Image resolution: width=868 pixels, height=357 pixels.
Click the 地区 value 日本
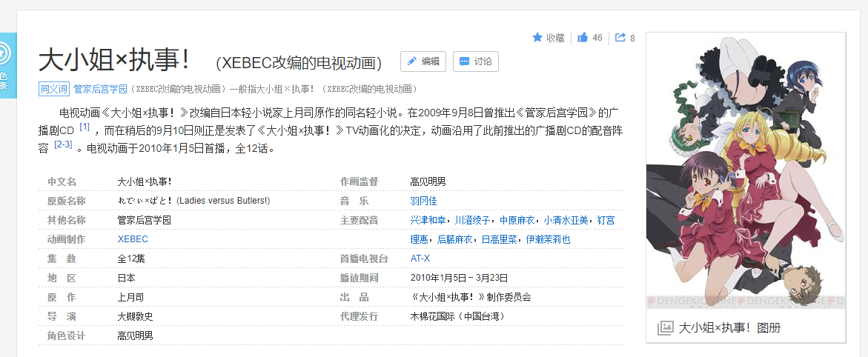pyautogui.click(x=126, y=278)
